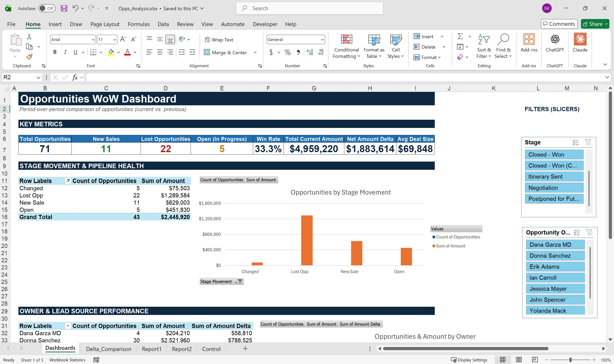Toggle Negotiation in Stage slicer
Image resolution: width=614 pixels, height=364 pixels.
point(554,188)
